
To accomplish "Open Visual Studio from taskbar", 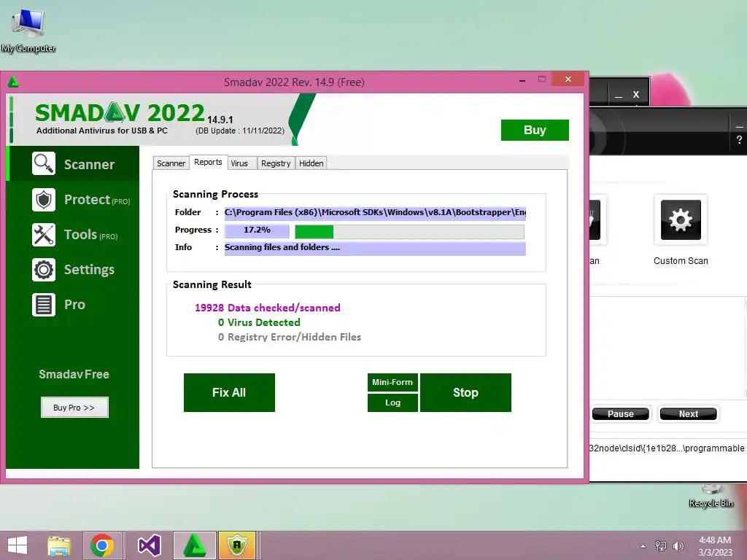I will pos(149,545).
